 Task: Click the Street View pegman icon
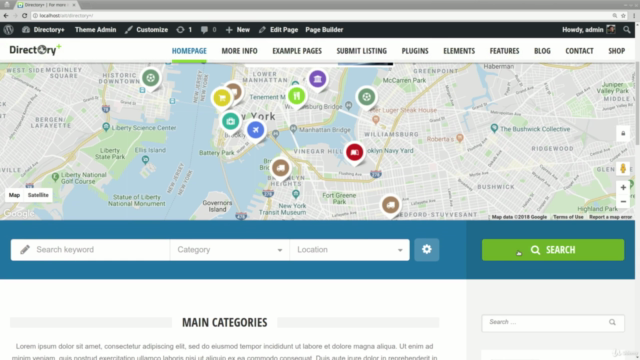(623, 168)
